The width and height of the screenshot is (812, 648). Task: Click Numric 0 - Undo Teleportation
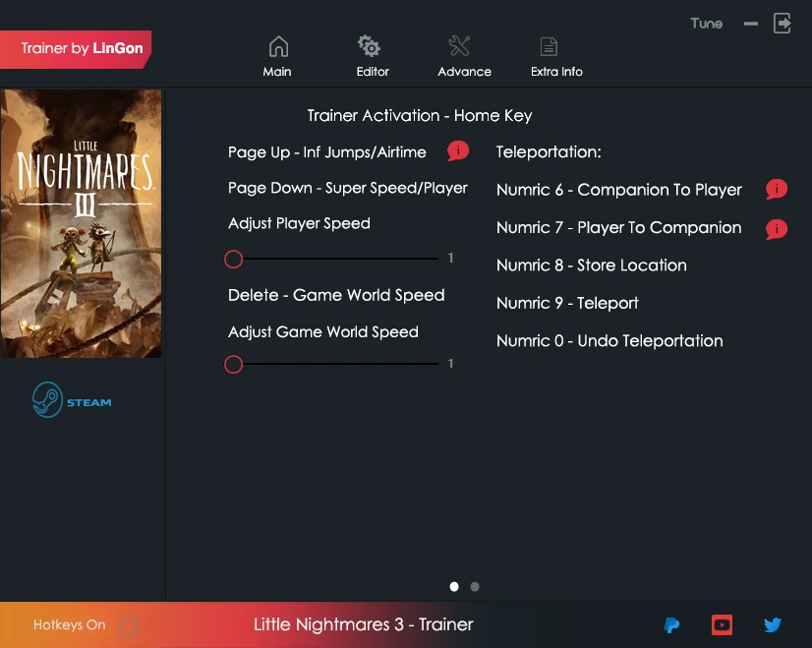pos(609,341)
